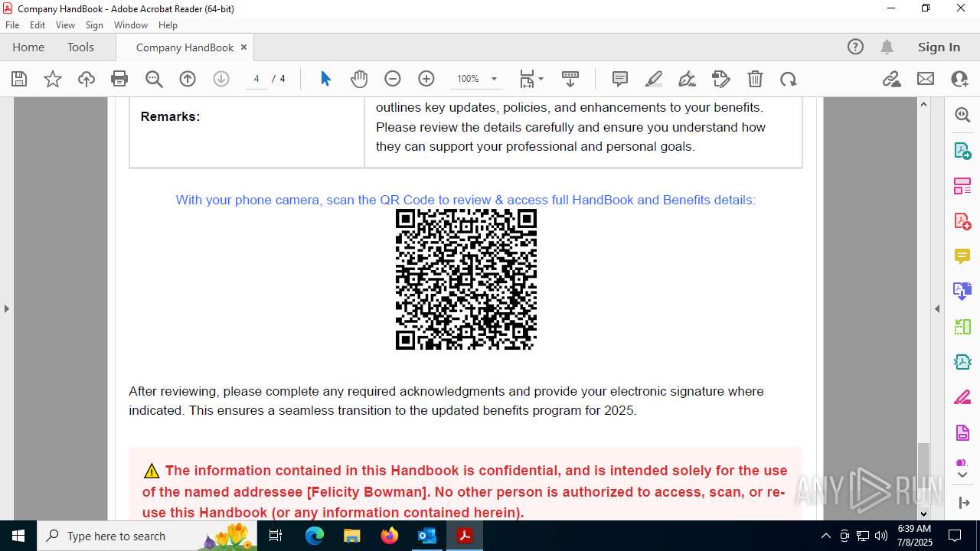980x551 pixels.
Task: Zoom out with the minus button
Action: (x=393, y=79)
